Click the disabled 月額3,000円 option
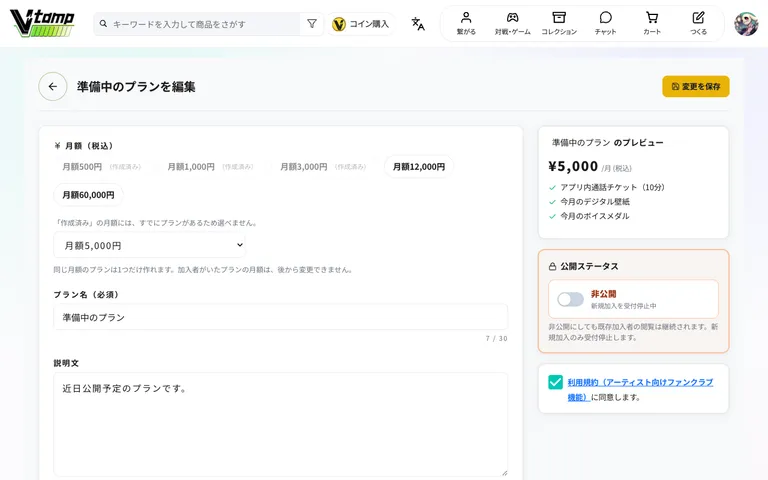 (x=323, y=167)
